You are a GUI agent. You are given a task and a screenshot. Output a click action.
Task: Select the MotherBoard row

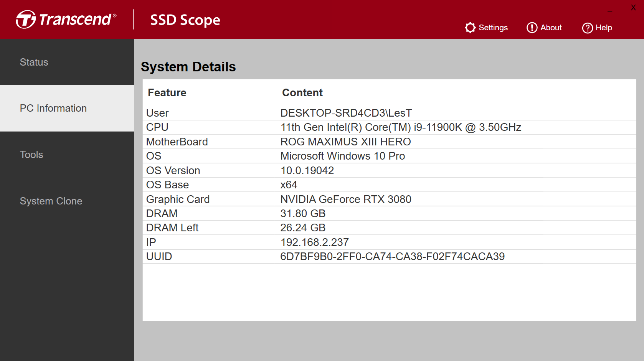click(x=389, y=142)
